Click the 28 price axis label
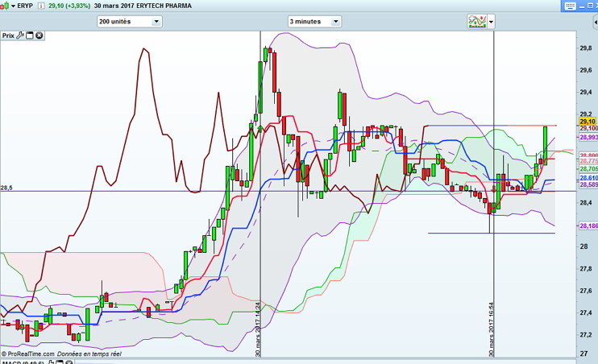Image resolution: width=598 pixels, height=364 pixels. 583,246
